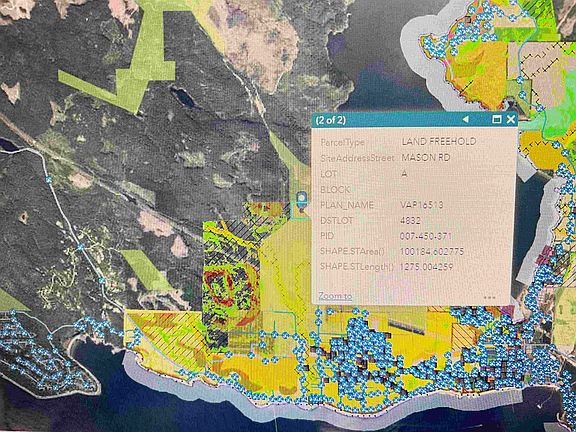This screenshot has width=576, height=432.
Task: Select the blue location pin marker on the map
Action: [302, 200]
